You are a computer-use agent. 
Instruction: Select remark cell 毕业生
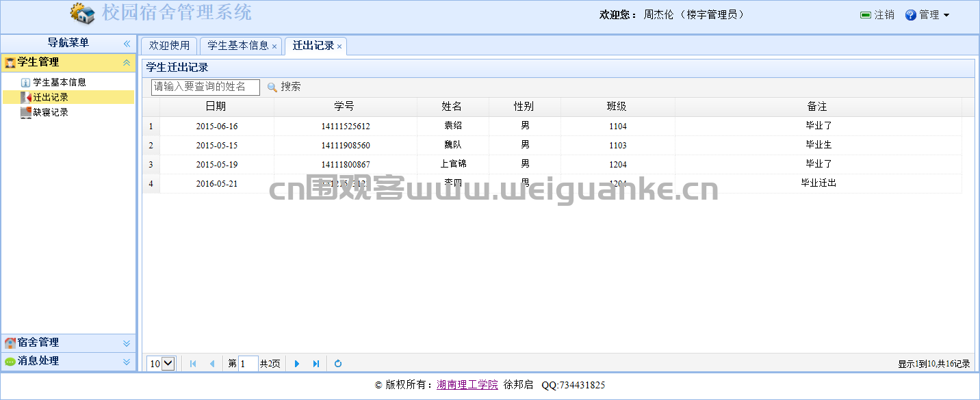tap(818, 145)
